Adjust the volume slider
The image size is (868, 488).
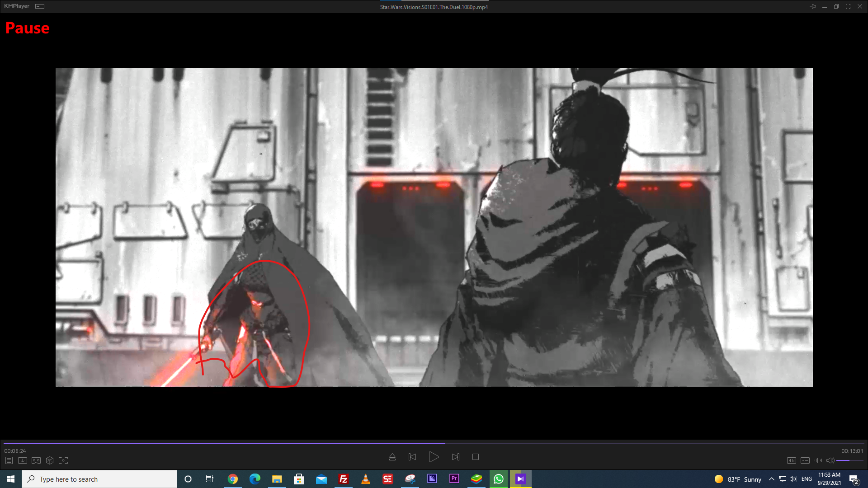point(849,460)
